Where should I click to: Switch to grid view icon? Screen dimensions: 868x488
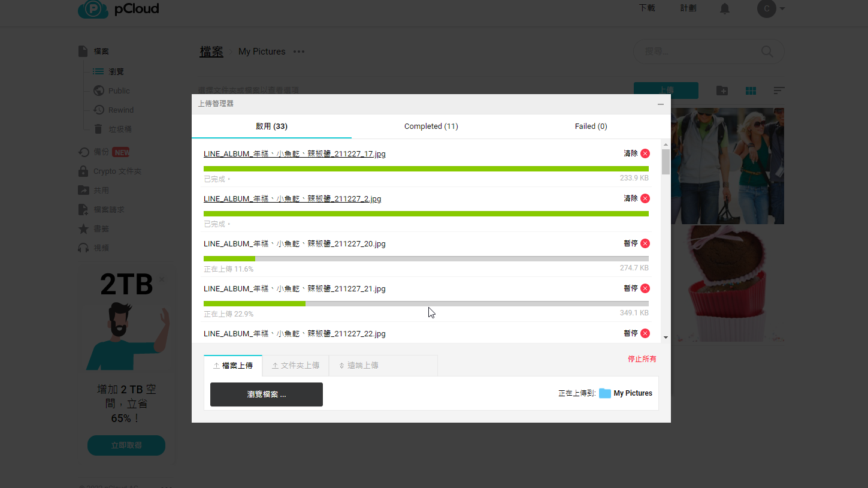[x=751, y=91]
